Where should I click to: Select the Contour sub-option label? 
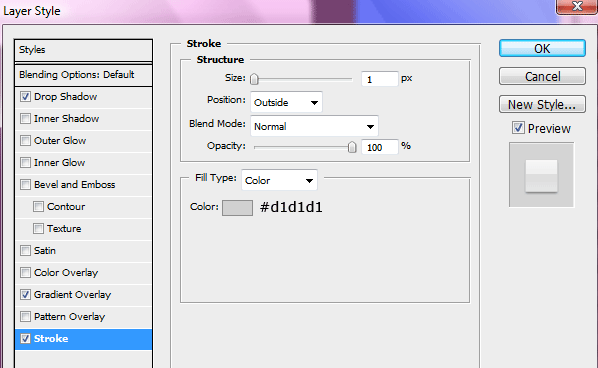(x=66, y=207)
